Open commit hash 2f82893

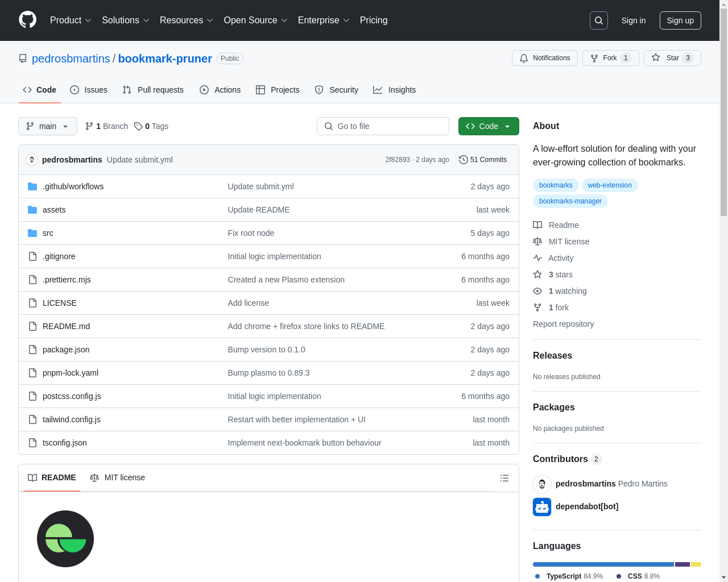click(x=398, y=160)
